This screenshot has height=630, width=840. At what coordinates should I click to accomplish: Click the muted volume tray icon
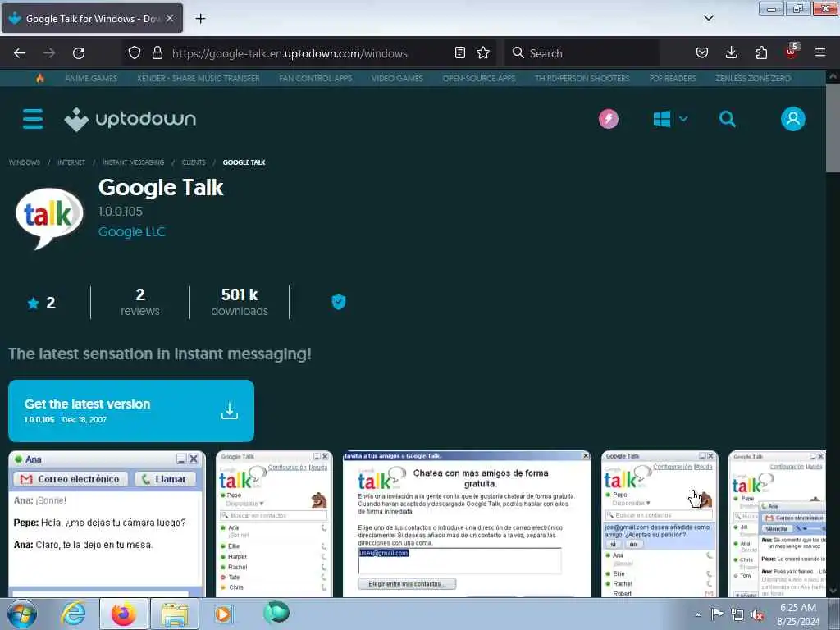757,614
